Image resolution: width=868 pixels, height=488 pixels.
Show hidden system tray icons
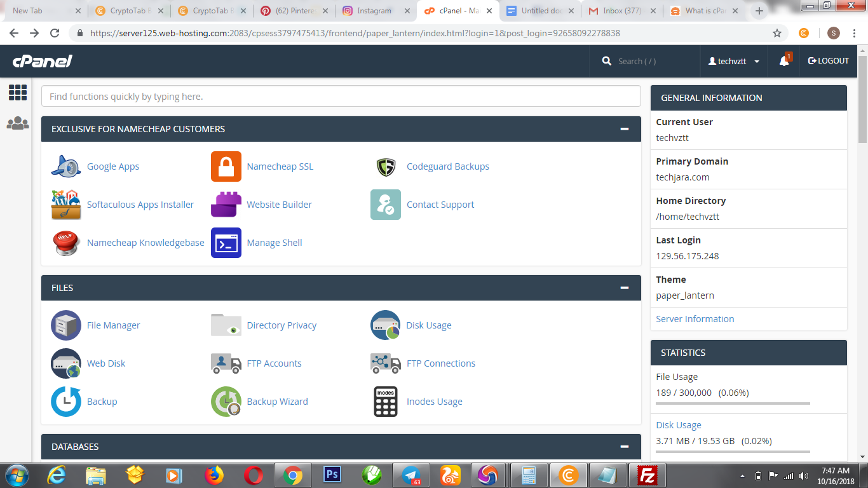(x=742, y=475)
